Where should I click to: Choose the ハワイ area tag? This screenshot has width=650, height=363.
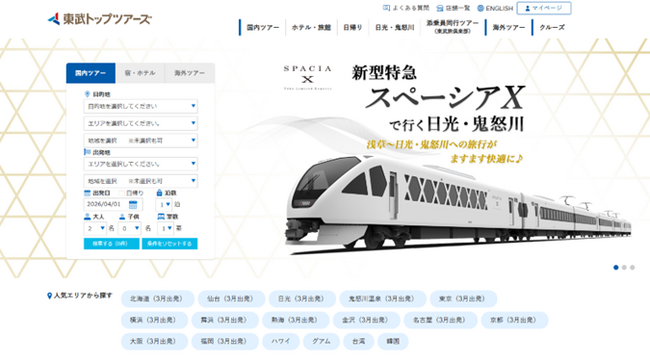click(281, 341)
